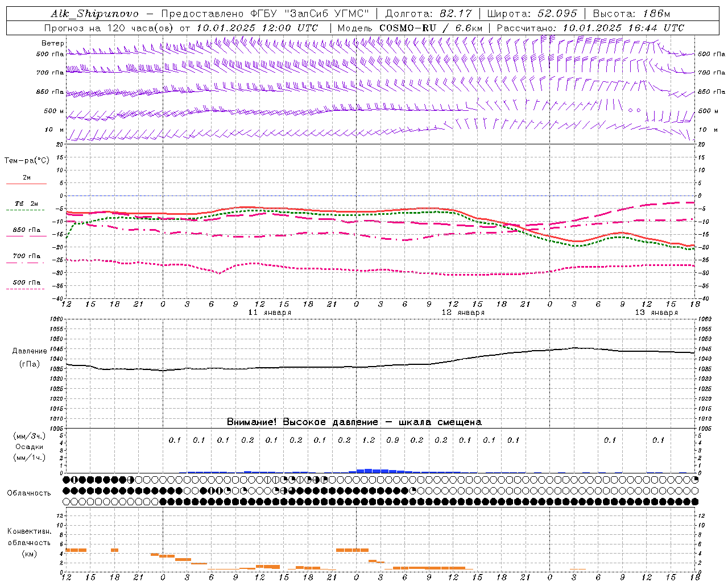Click the 0.9 precipitation value
Viewport: 728px width, 582px height.
[x=392, y=440]
